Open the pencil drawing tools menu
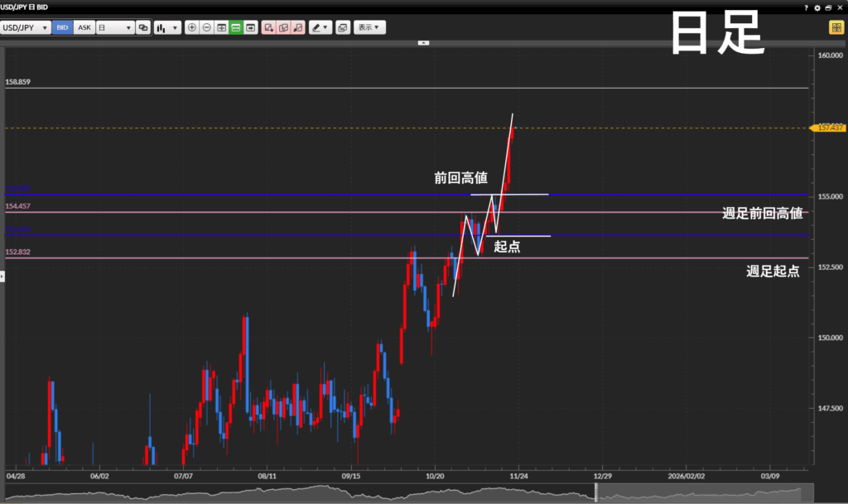 click(320, 27)
